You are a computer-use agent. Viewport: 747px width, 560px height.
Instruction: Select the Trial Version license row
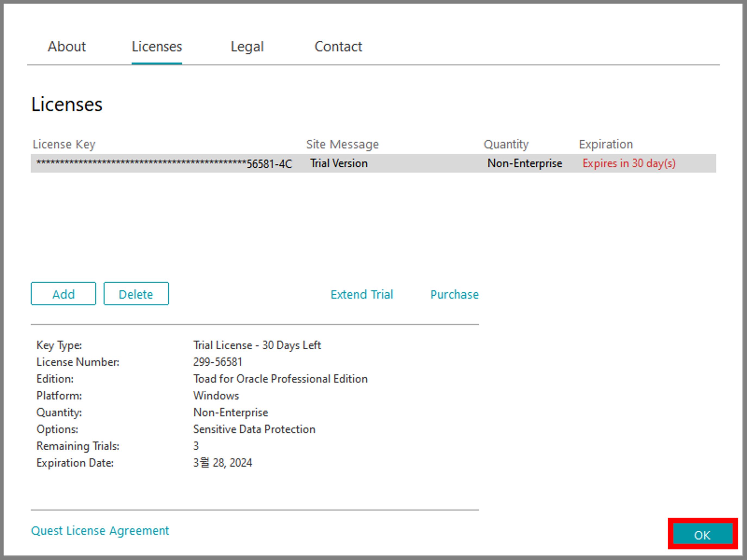point(339,163)
